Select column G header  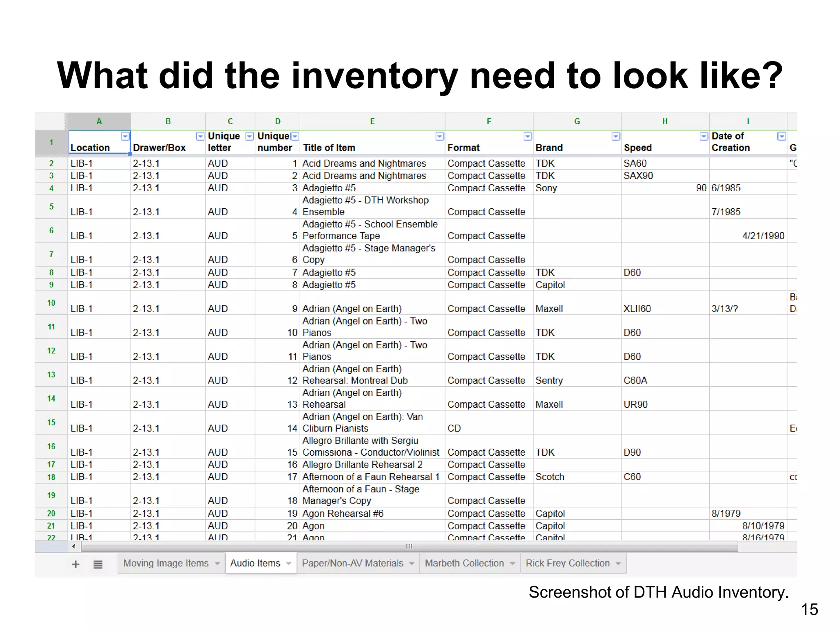tap(577, 121)
